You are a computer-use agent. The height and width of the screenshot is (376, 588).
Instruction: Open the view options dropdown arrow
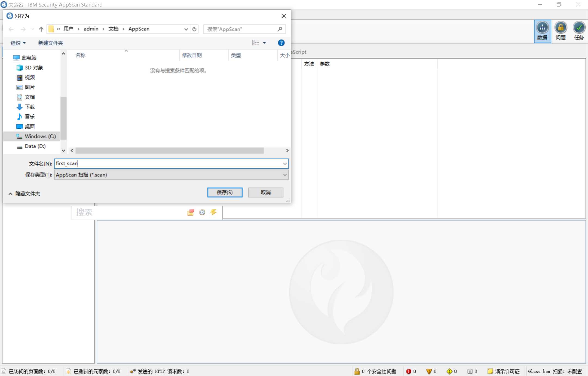(x=264, y=43)
